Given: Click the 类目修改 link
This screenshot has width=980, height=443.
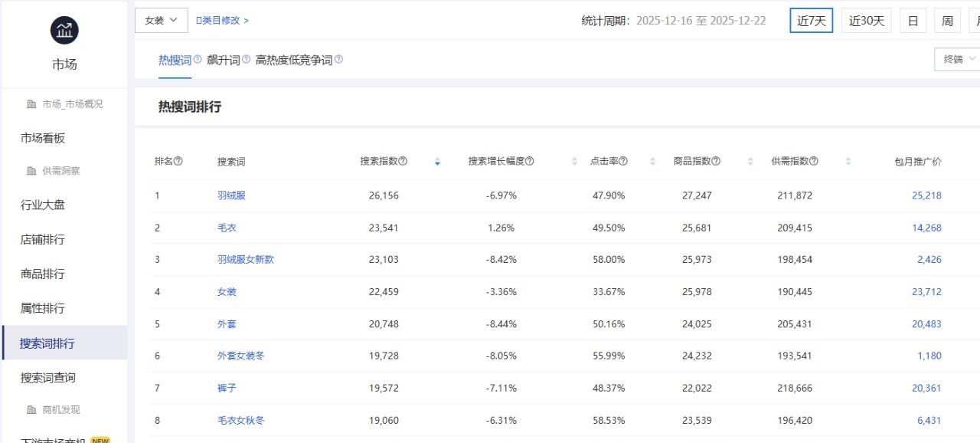Looking at the screenshot, I should point(223,21).
